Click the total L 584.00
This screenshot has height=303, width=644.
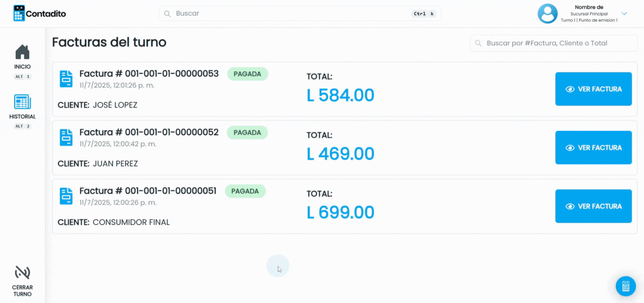pos(340,95)
